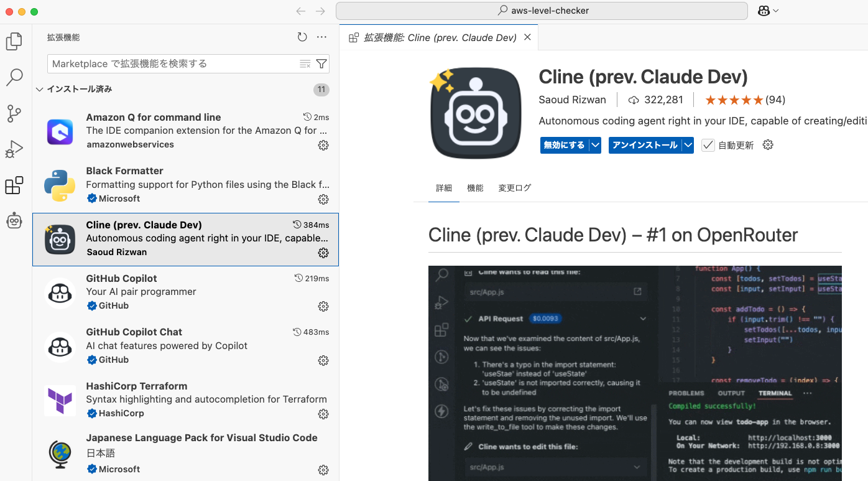Select the HashiCorp Terraform extension row

(185, 399)
